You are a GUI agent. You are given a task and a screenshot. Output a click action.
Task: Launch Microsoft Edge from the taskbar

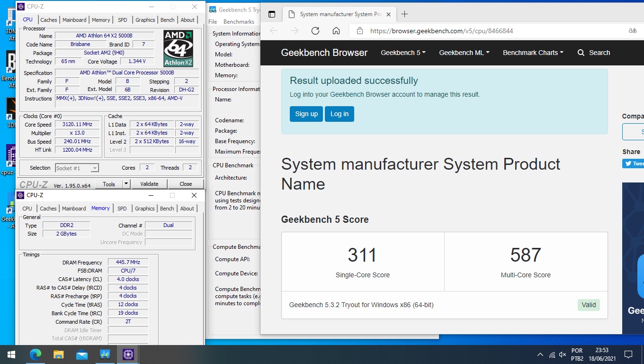36,355
